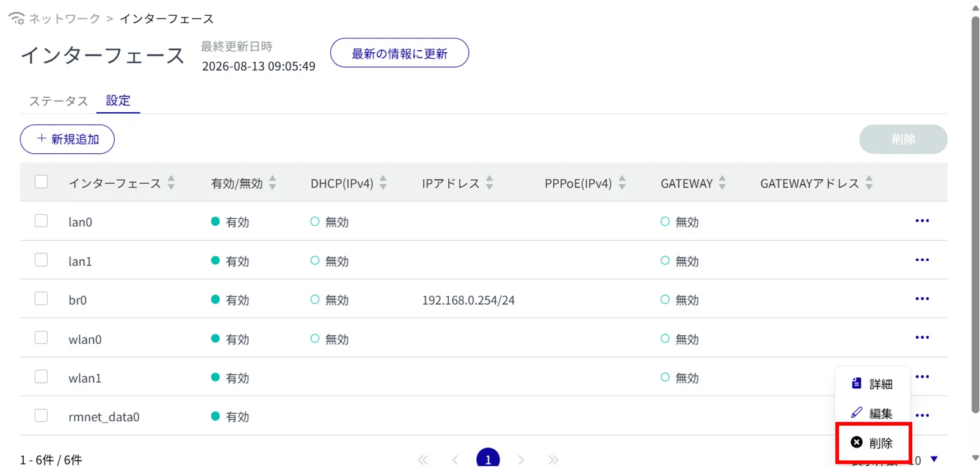Click the scrollbar down arrow
Screen dimensions: 980x467
coord(975,458)
